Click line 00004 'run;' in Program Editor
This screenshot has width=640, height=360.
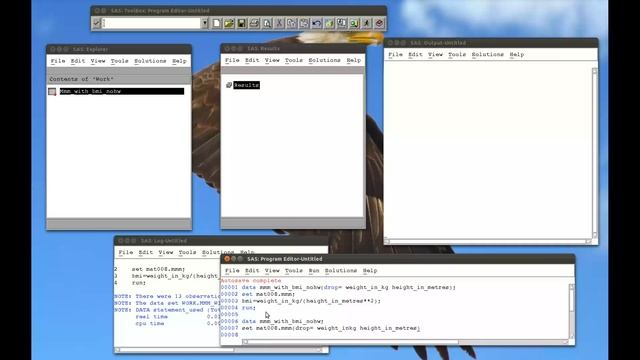(249, 308)
